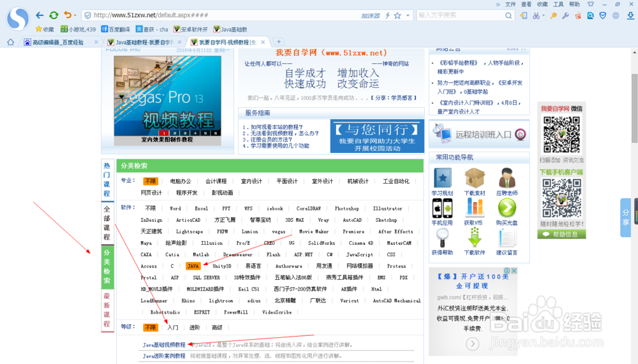Select the 进阶 level filter
Viewport: 638px width, 364px height.
pyautogui.click(x=195, y=328)
